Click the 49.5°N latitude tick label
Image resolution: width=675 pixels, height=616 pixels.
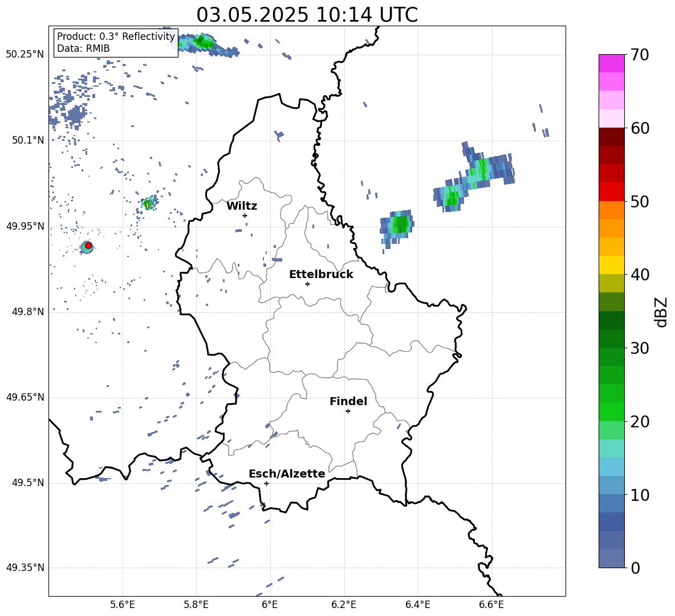click(x=28, y=483)
